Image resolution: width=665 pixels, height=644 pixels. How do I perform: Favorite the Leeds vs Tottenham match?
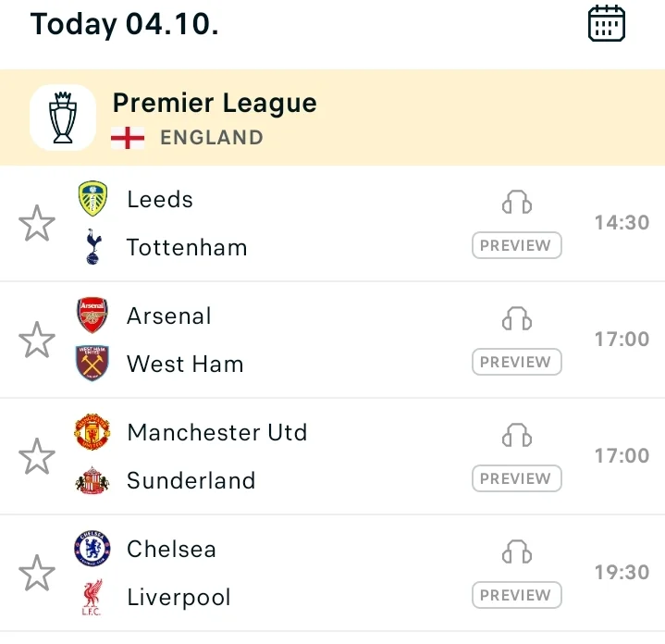(37, 224)
